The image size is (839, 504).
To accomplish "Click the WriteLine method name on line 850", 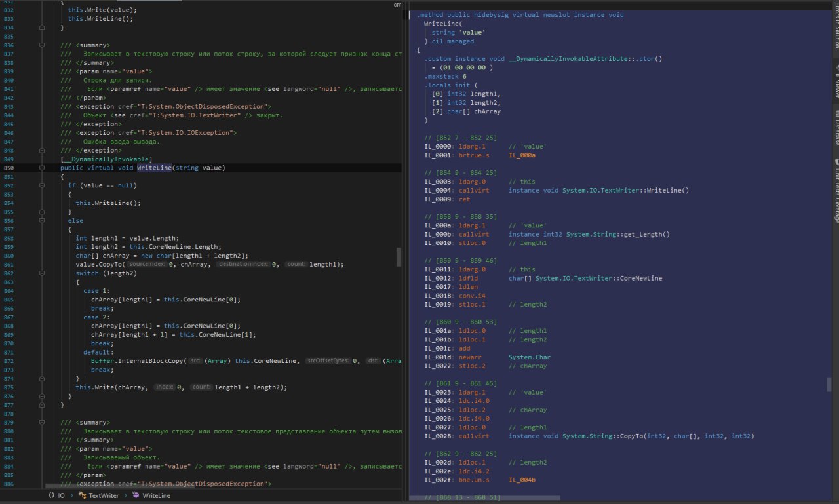I will click(154, 168).
